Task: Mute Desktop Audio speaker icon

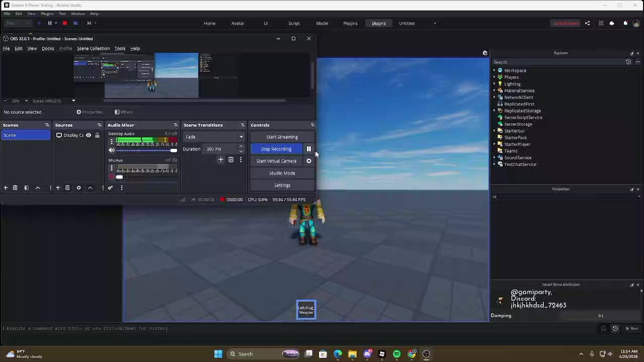Action: pyautogui.click(x=112, y=150)
